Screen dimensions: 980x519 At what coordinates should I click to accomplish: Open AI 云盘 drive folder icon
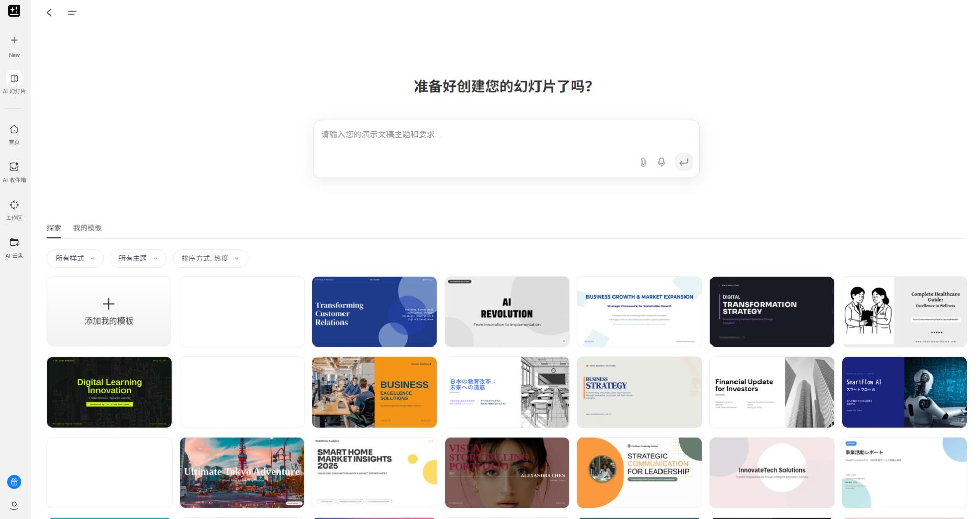pyautogui.click(x=14, y=242)
